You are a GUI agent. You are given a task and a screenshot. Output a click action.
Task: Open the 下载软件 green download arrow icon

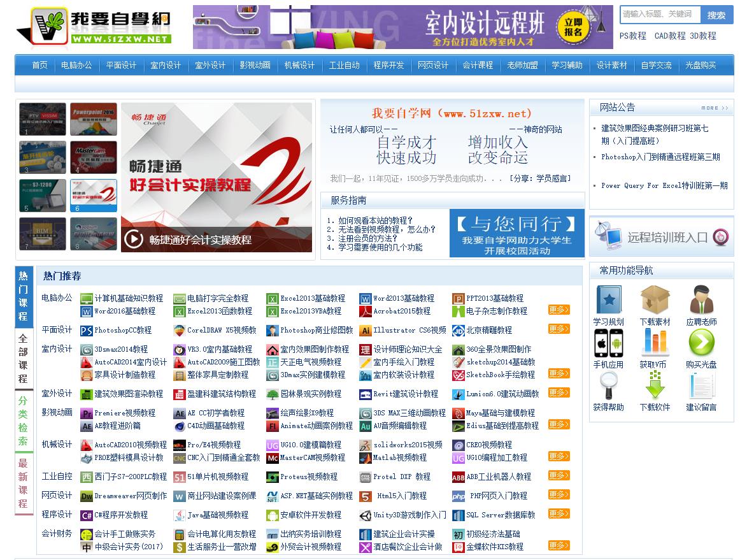click(655, 385)
